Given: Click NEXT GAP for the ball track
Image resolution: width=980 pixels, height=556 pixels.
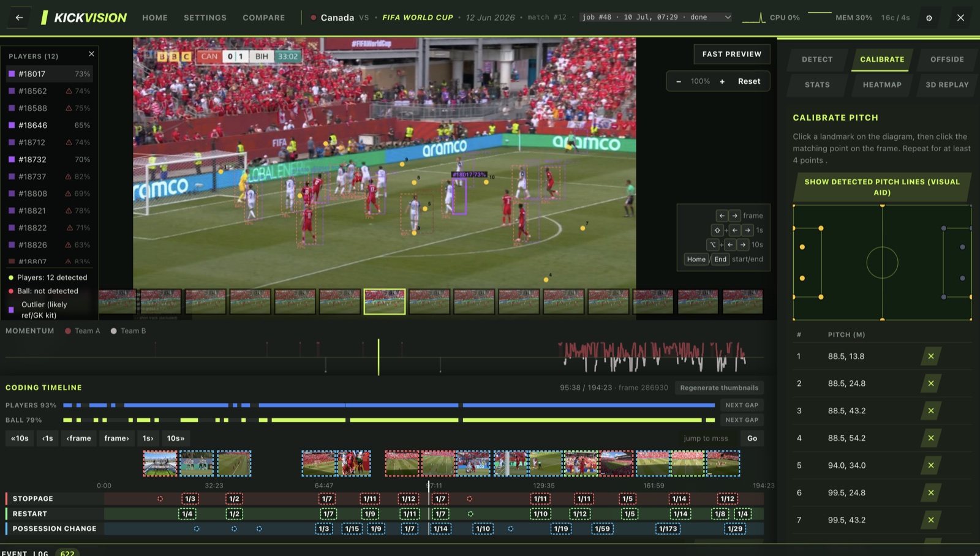Looking at the screenshot, I should coord(742,420).
